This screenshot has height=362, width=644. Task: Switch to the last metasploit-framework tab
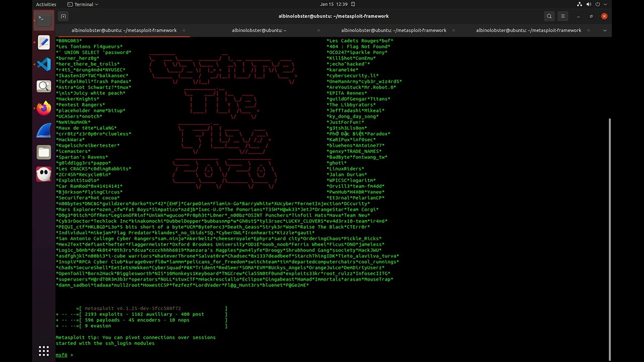(x=528, y=30)
